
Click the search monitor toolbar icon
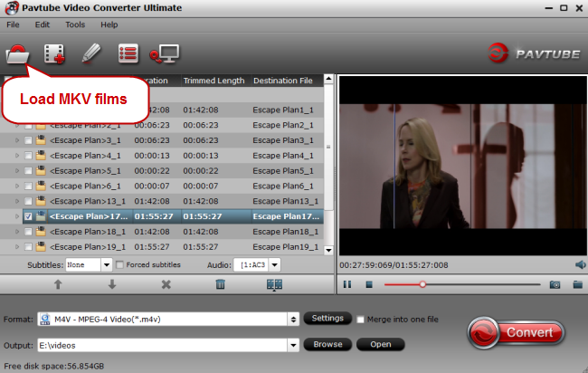pyautogui.click(x=165, y=53)
